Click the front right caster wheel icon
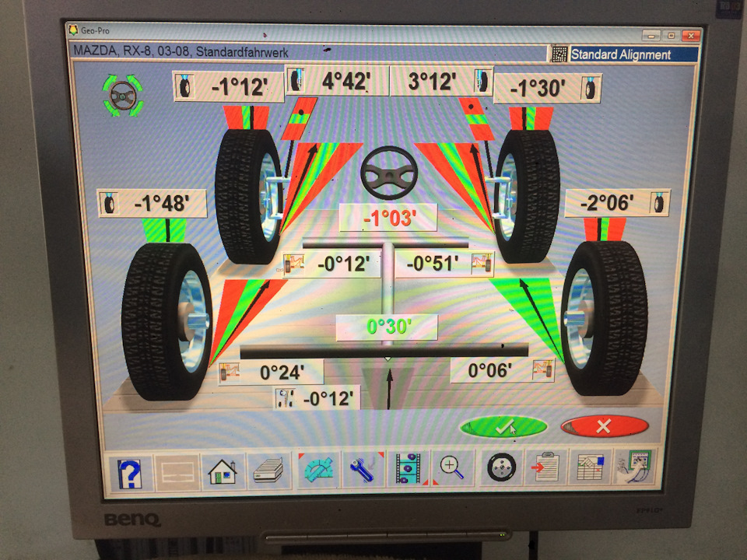Viewport: 747px width, 560px height. tap(482, 80)
